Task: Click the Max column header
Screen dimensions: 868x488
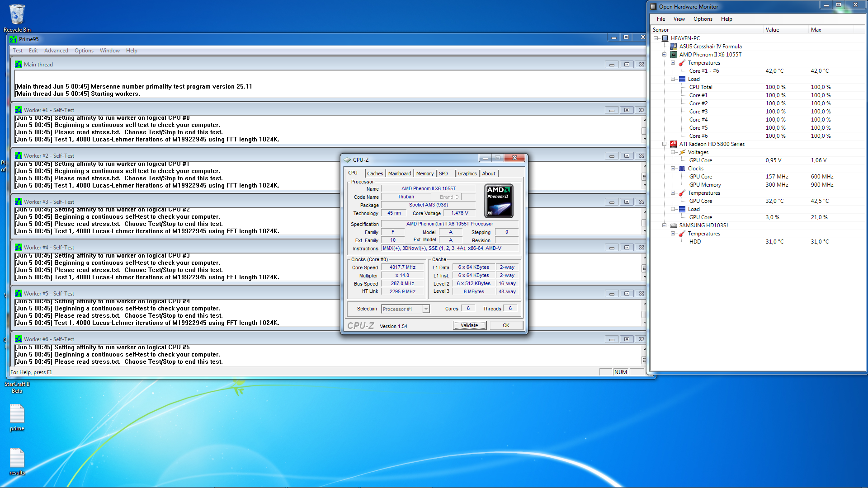Action: pos(831,30)
